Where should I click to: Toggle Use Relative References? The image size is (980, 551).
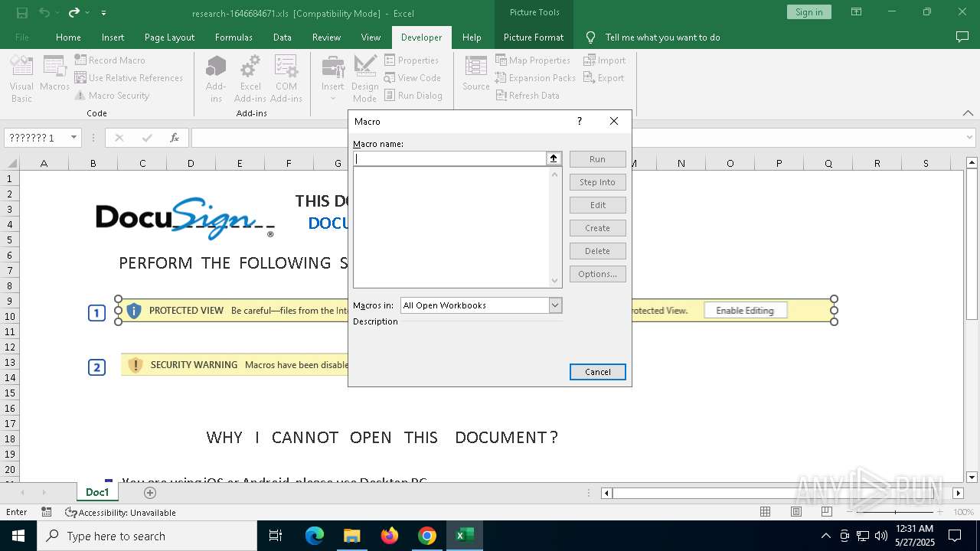129,78
